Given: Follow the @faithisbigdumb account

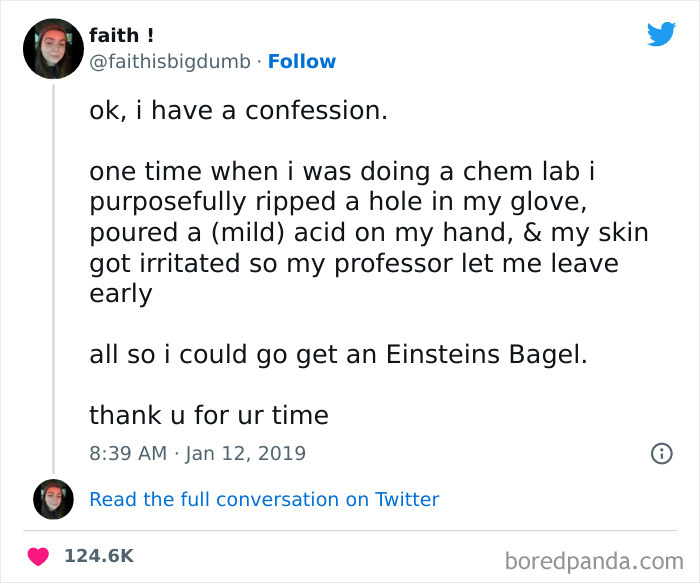Looking at the screenshot, I should [302, 62].
